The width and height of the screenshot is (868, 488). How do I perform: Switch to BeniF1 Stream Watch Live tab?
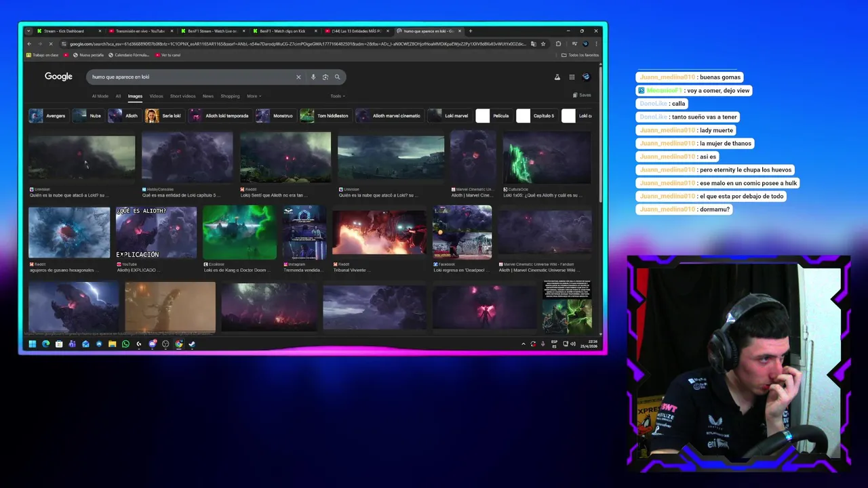click(x=212, y=31)
